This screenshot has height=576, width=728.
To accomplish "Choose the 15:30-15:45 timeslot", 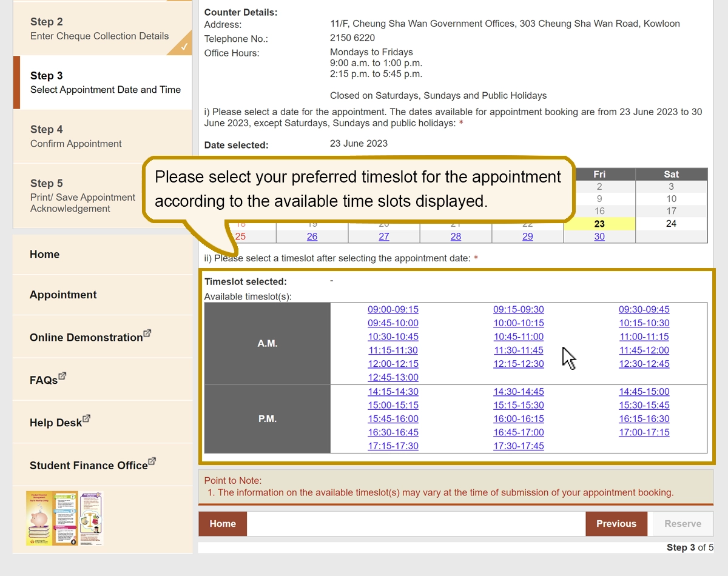I will [644, 405].
